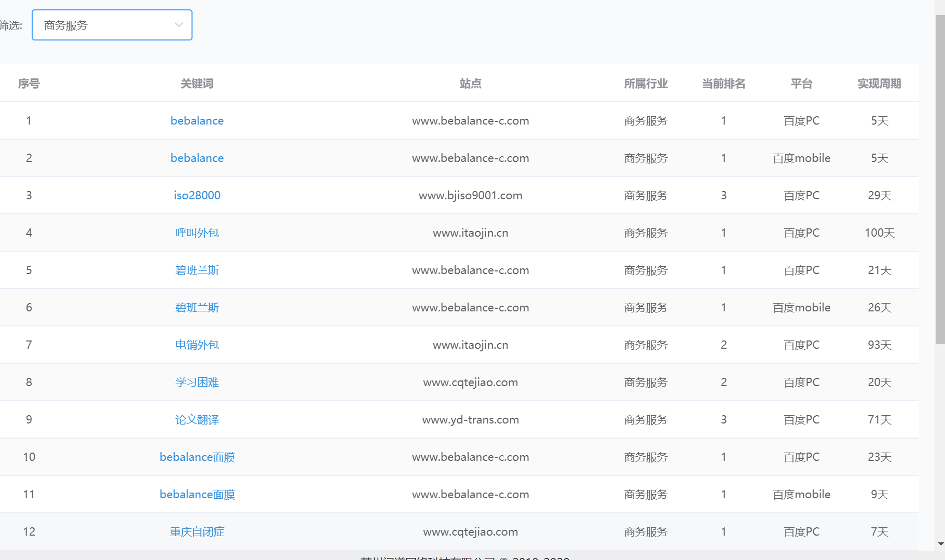Click the 序号 column header
Viewport: 945px width, 560px height.
point(29,84)
